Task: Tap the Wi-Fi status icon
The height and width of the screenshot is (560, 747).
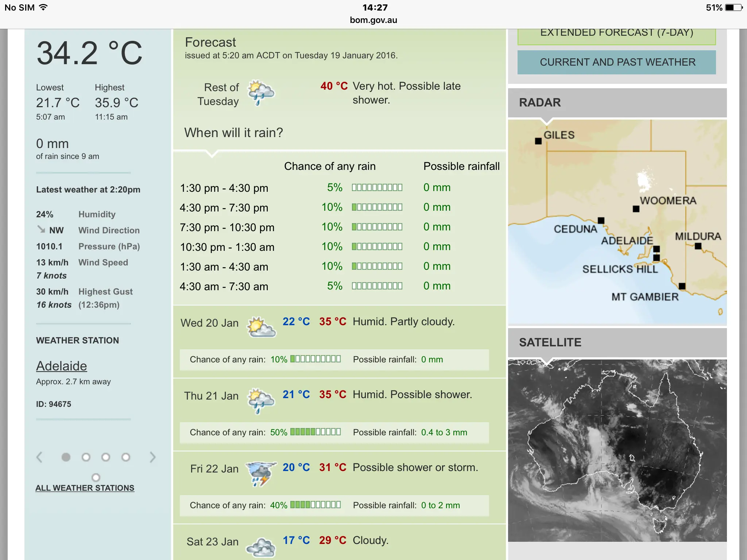Action: point(43,8)
